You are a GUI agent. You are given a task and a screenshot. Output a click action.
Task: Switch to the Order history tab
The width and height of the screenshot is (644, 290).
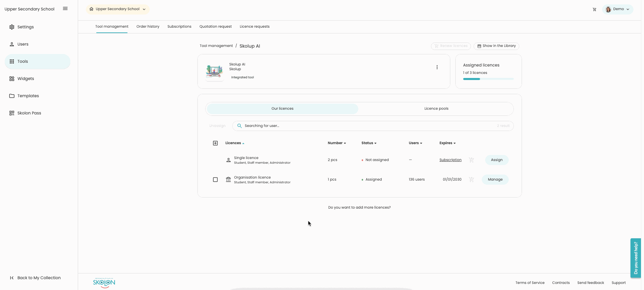tap(148, 27)
